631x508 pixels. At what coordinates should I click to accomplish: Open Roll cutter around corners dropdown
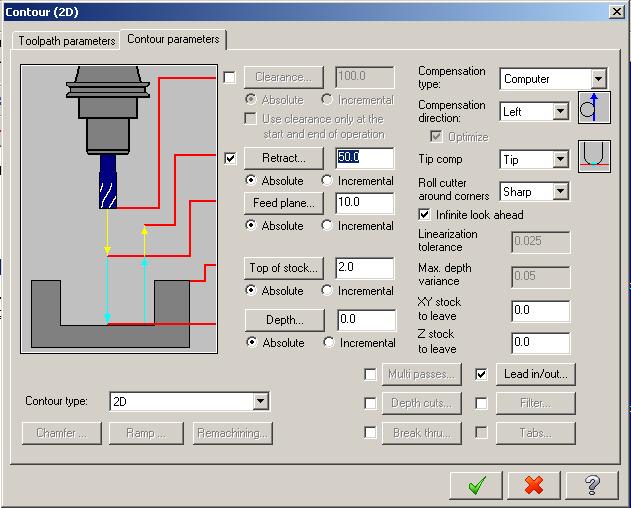coord(560,192)
